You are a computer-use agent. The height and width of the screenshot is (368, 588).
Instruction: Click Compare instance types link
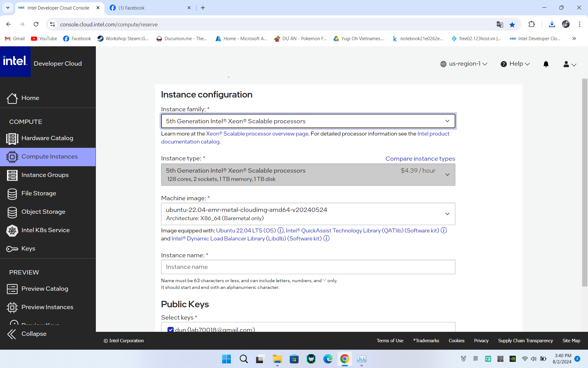[420, 159]
